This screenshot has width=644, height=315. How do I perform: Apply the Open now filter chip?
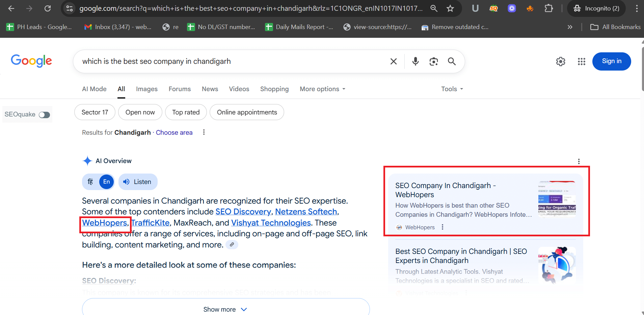pyautogui.click(x=140, y=112)
